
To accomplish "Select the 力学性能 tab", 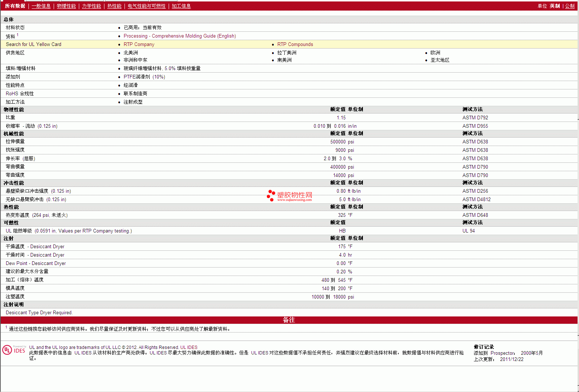I will [x=91, y=6].
